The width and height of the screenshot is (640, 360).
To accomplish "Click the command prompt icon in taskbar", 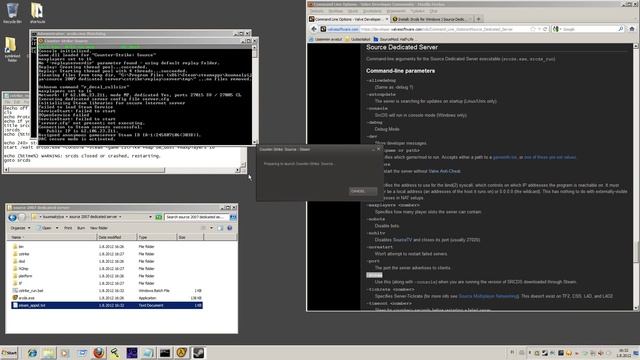I will click(x=165, y=353).
